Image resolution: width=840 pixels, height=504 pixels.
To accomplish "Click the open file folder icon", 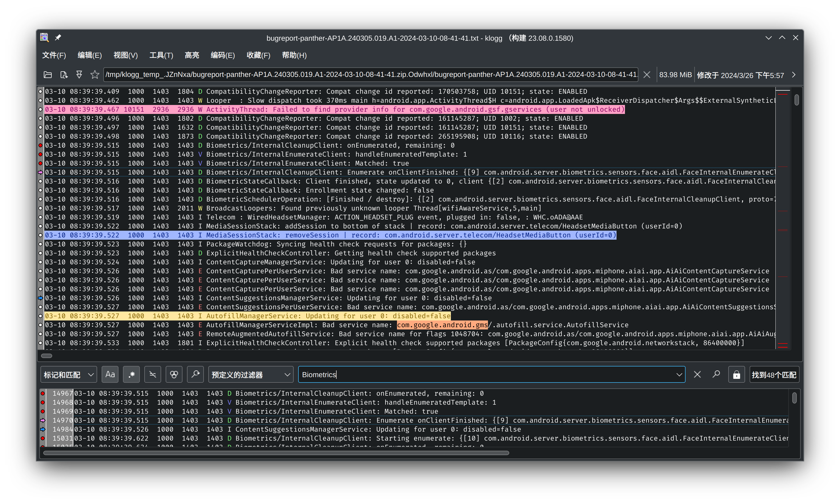I will point(47,75).
